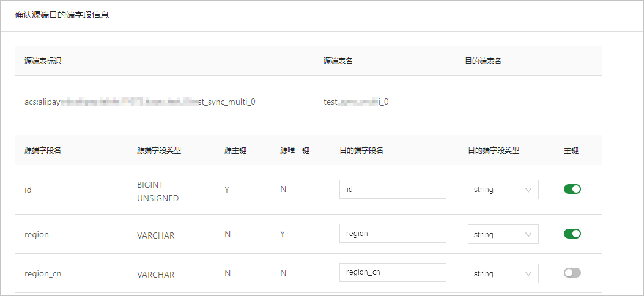Image resolution: width=644 pixels, height=296 pixels.
Task: Click the 源主键 column header
Action: (x=235, y=150)
